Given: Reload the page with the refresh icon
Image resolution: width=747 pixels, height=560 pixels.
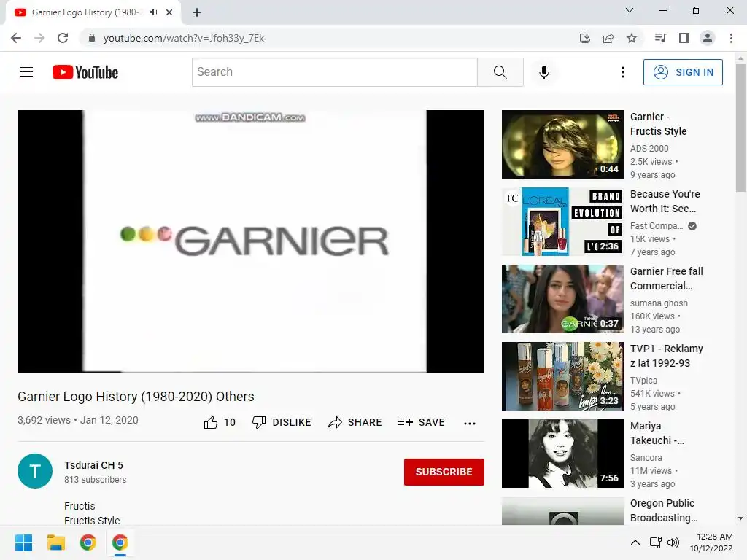Looking at the screenshot, I should click(x=63, y=38).
